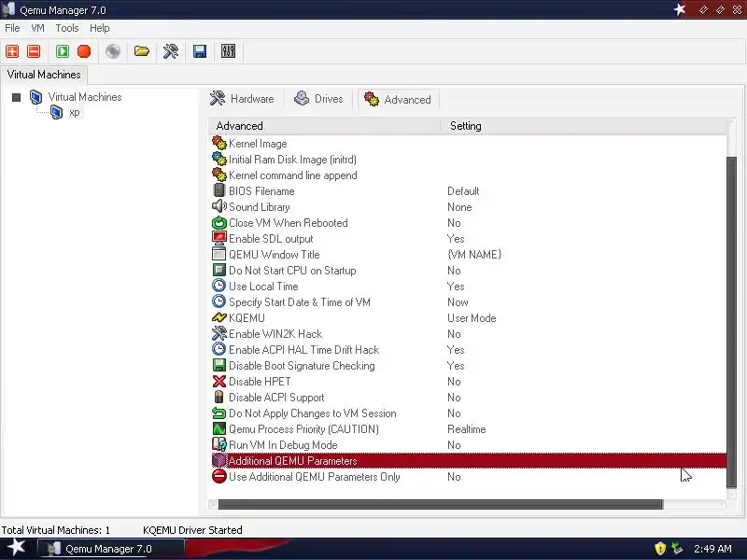The height and width of the screenshot is (560, 747).
Task: Click the KQEMU lightning icon
Action: pyautogui.click(x=219, y=317)
